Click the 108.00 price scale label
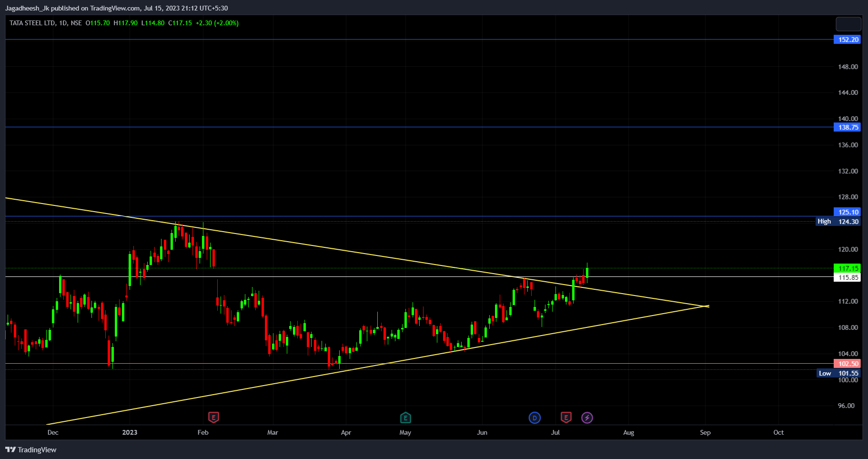868x459 pixels. [x=848, y=327]
